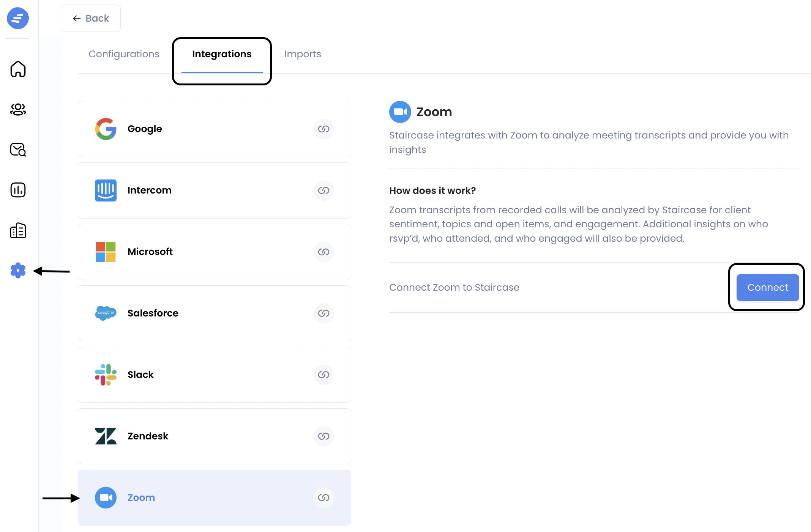Image resolution: width=811 pixels, height=532 pixels.
Task: Switch to the Imports tab
Action: [x=303, y=54]
